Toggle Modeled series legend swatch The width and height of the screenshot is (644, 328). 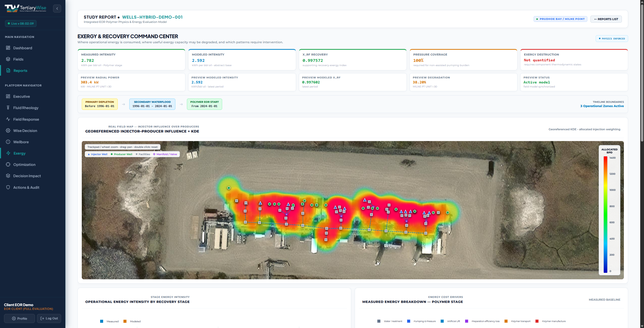pos(125,321)
